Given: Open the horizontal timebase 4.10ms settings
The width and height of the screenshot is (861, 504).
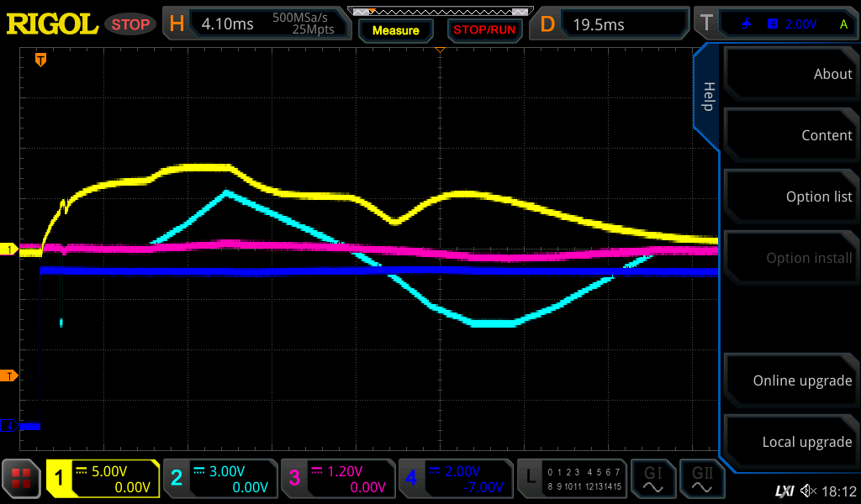Looking at the screenshot, I should [x=257, y=24].
